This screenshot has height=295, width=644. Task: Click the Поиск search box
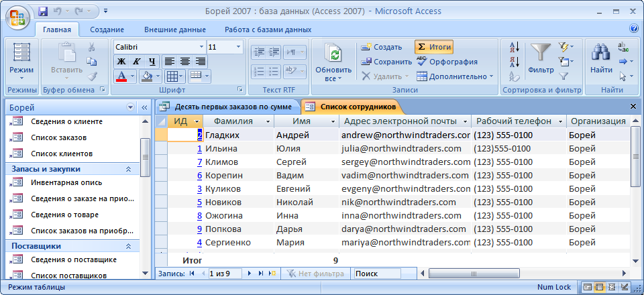pos(378,274)
